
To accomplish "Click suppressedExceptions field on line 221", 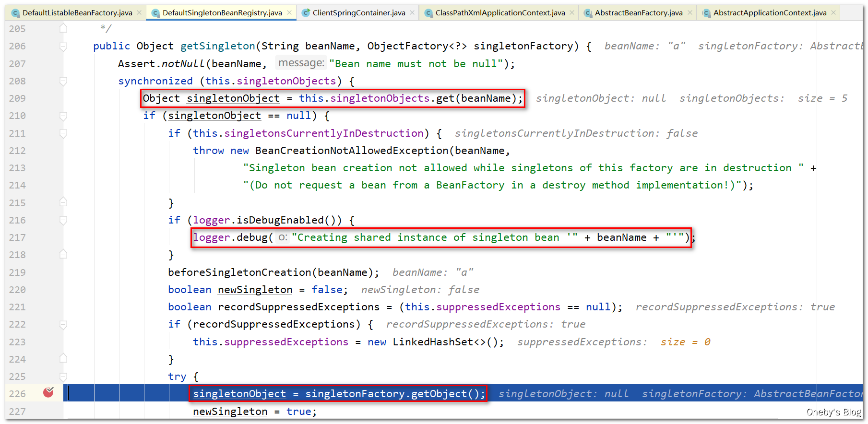I will pos(498,307).
